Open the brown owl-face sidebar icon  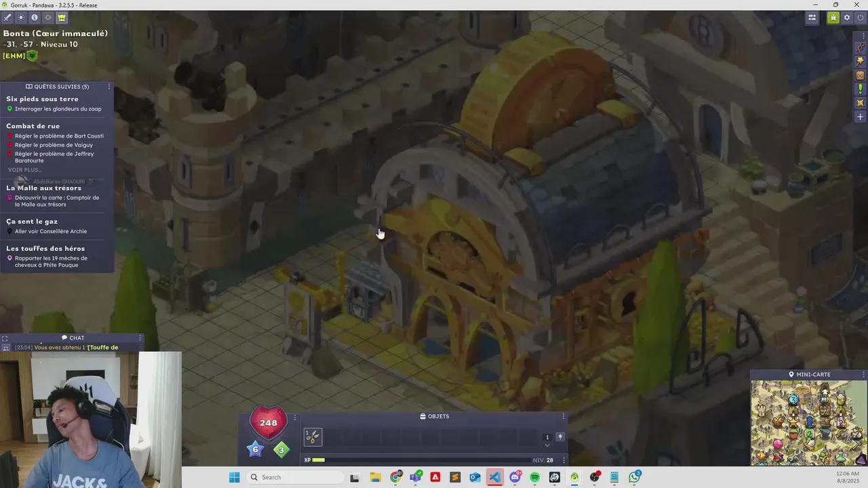pos(861,75)
